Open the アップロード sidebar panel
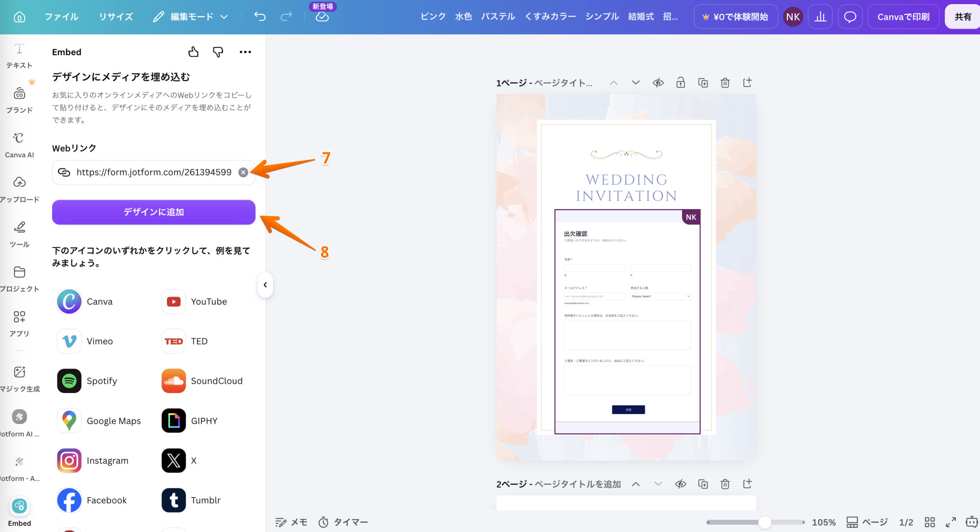The height and width of the screenshot is (532, 980). pos(19,190)
